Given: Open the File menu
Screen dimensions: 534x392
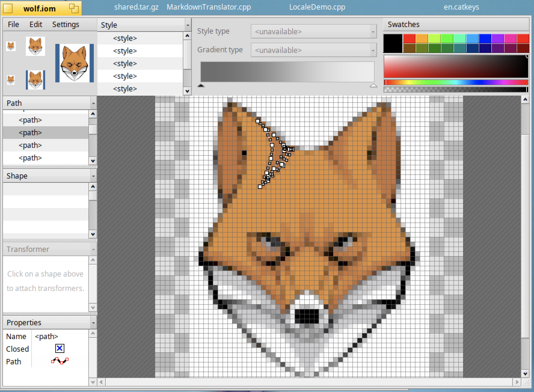Looking at the screenshot, I should (x=13, y=24).
